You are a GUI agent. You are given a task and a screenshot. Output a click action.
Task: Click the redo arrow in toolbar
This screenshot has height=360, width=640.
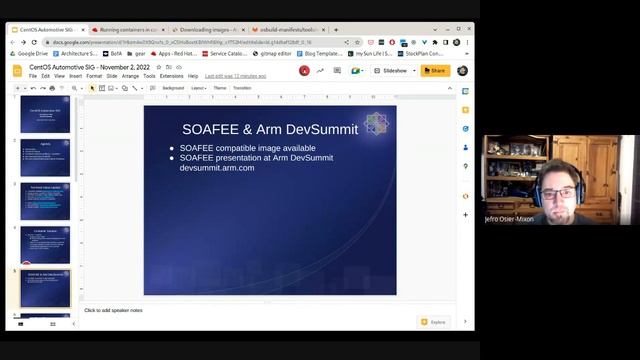point(43,88)
